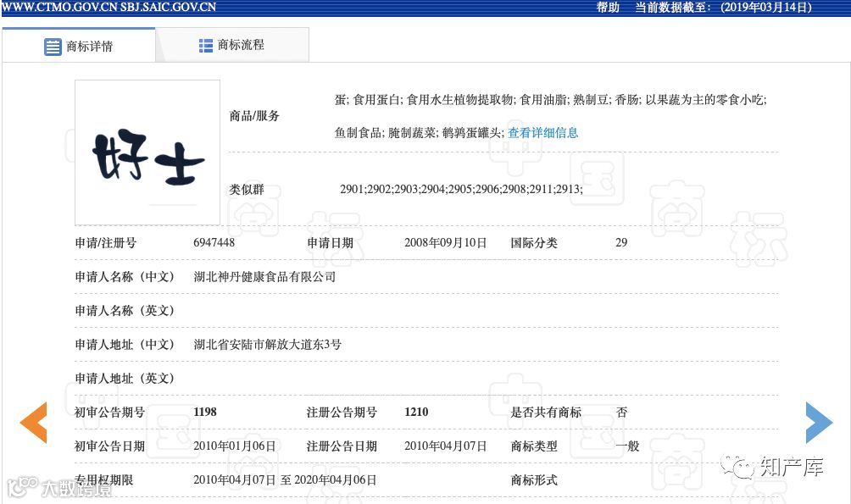Open the 帮助 help link

tap(608, 8)
